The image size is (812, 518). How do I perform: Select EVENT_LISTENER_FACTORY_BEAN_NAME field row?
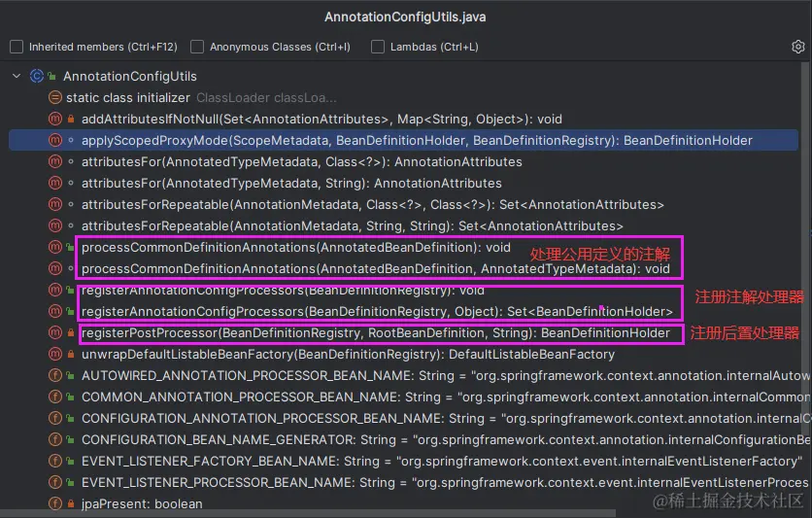pos(403,461)
